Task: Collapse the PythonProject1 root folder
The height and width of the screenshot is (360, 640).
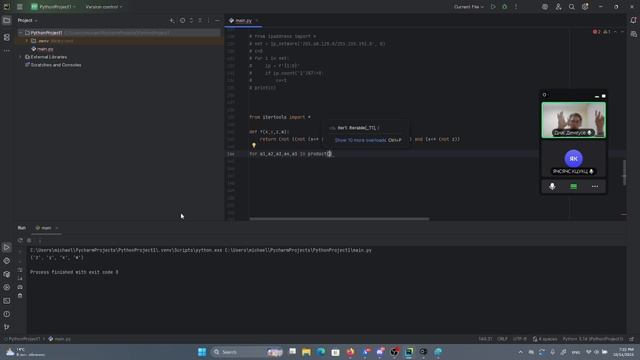Action: (x=20, y=33)
